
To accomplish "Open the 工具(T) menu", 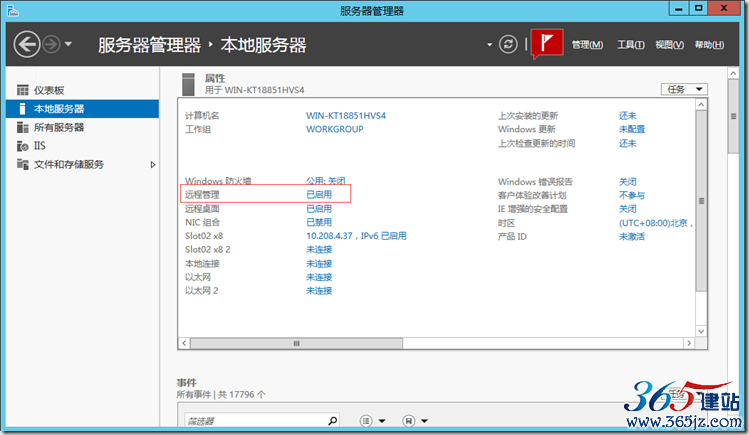I will (x=630, y=45).
